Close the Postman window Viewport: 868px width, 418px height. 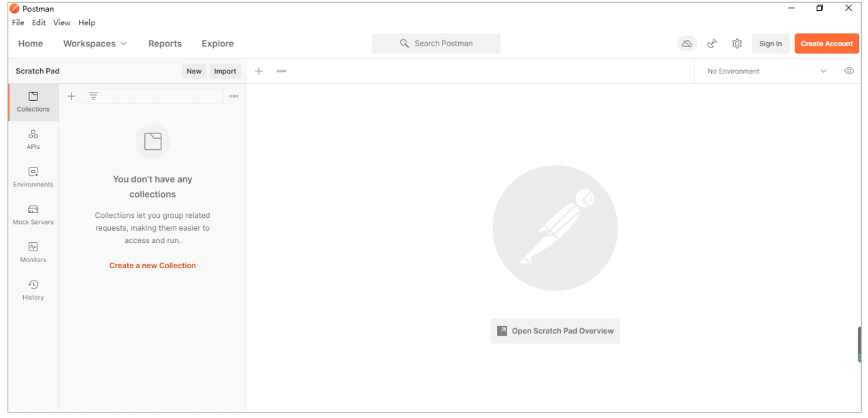pos(849,8)
